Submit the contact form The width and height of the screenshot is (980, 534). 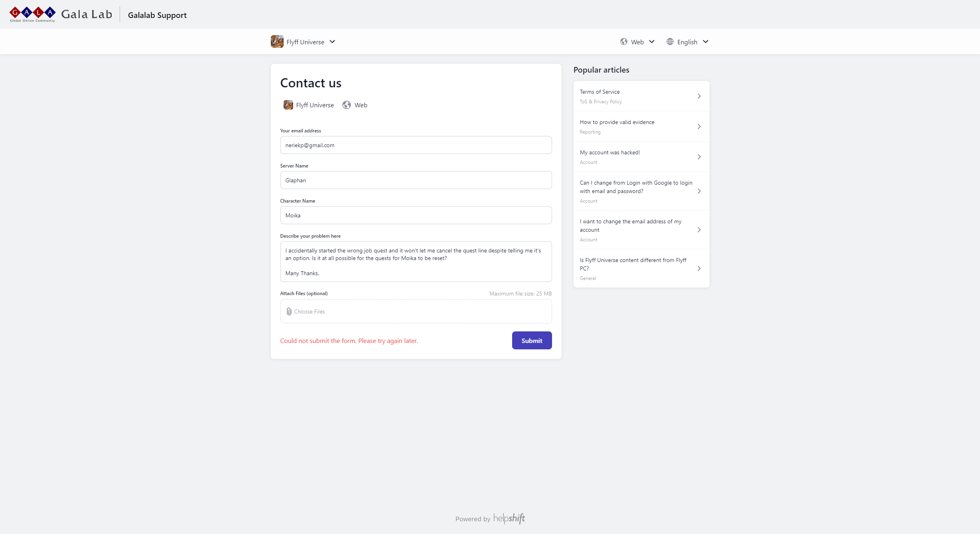click(532, 341)
